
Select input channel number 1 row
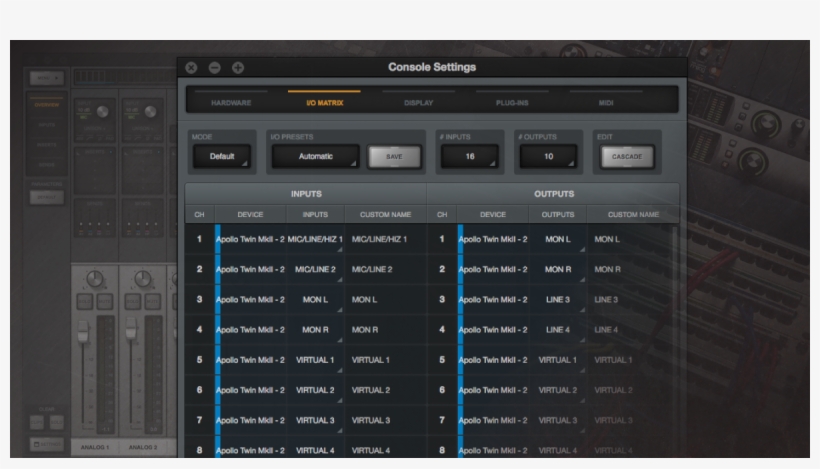pos(199,239)
